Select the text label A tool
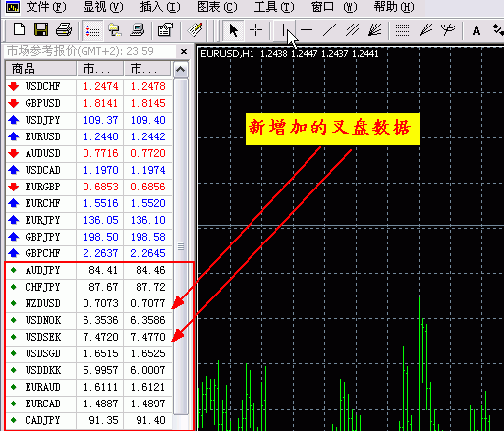504x431 pixels. point(476,30)
